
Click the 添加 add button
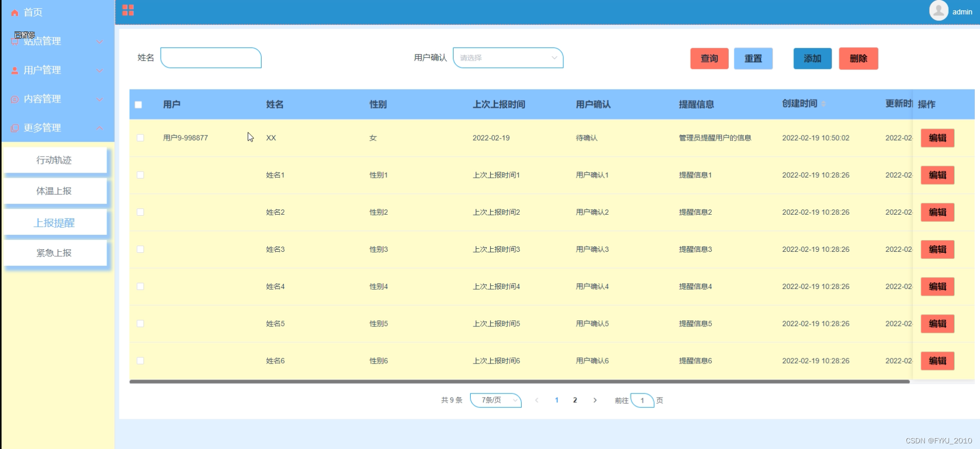click(813, 58)
